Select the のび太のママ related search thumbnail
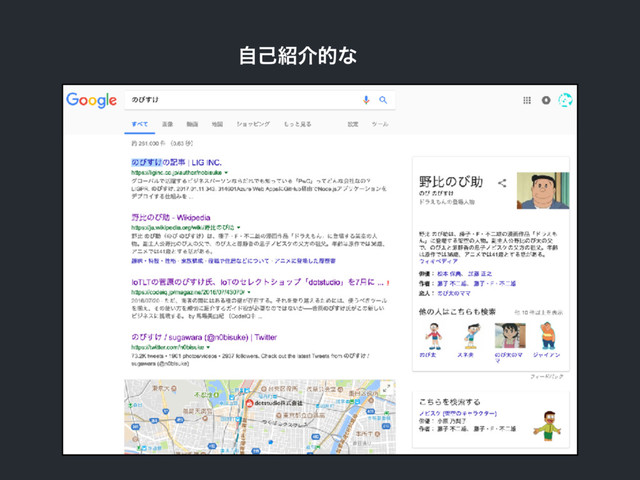This screenshot has height=480, width=640. click(510, 336)
